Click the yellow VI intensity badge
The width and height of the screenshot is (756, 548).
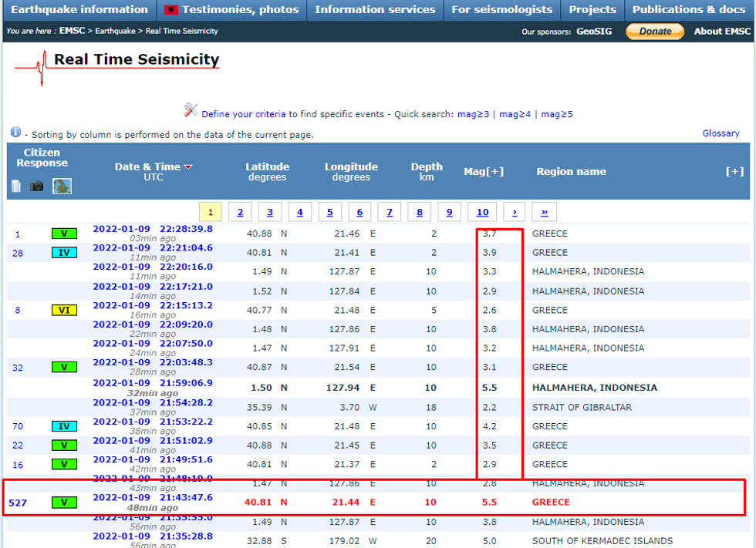[64, 310]
